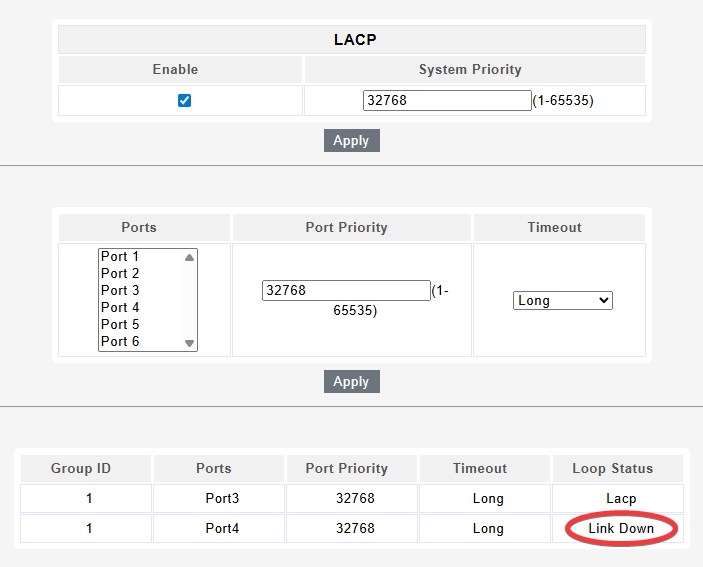
Task: Choose Port 3 from the list
Action: point(120,291)
